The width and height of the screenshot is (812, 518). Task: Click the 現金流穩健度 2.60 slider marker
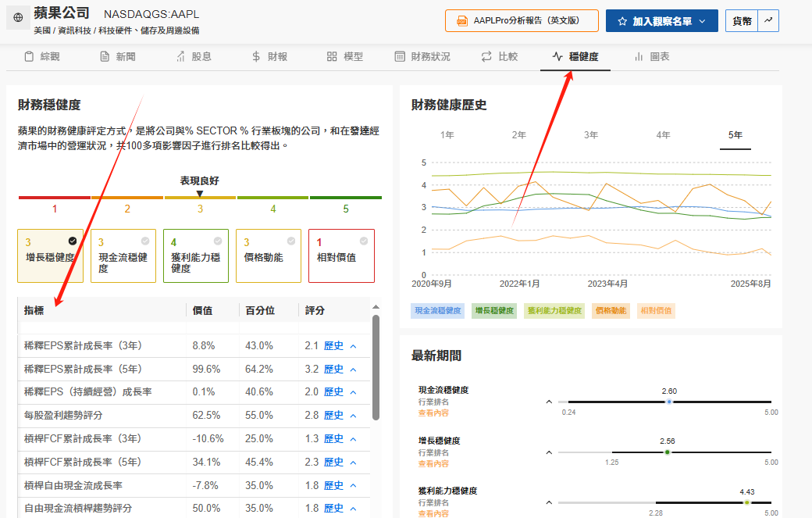(x=669, y=402)
